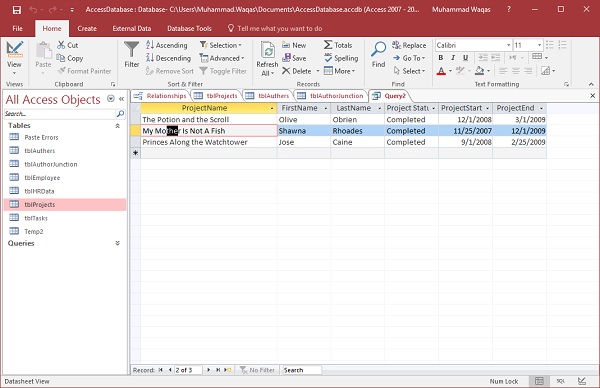This screenshot has height=388, width=600.
Task: Click the record Search box at bottom
Action: 301,370
